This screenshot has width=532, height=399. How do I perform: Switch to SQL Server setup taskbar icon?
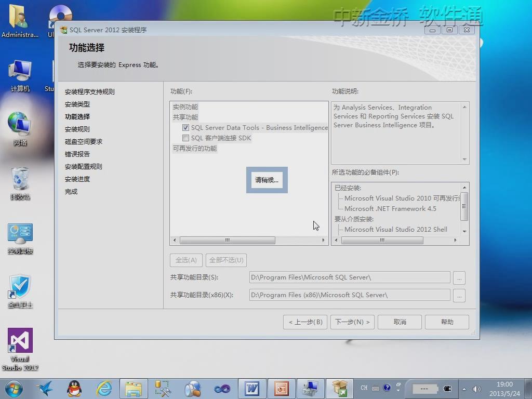coord(340,389)
